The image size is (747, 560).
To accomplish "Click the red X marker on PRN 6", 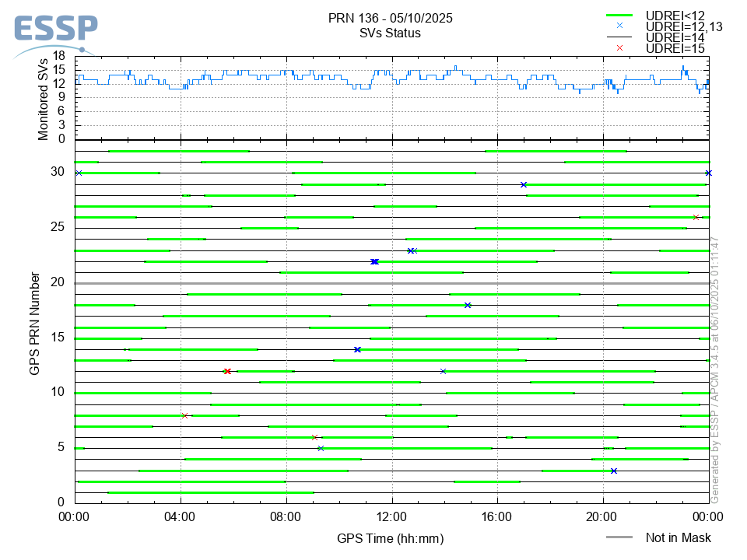I will pos(314,438).
